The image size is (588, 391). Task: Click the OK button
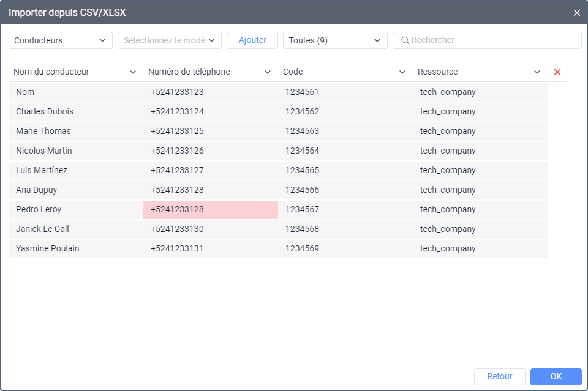[x=556, y=377]
